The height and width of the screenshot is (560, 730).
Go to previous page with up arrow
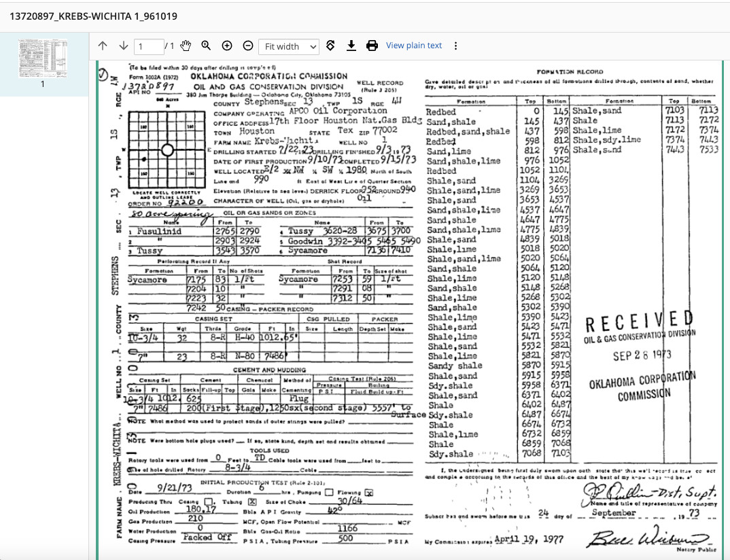(x=103, y=46)
